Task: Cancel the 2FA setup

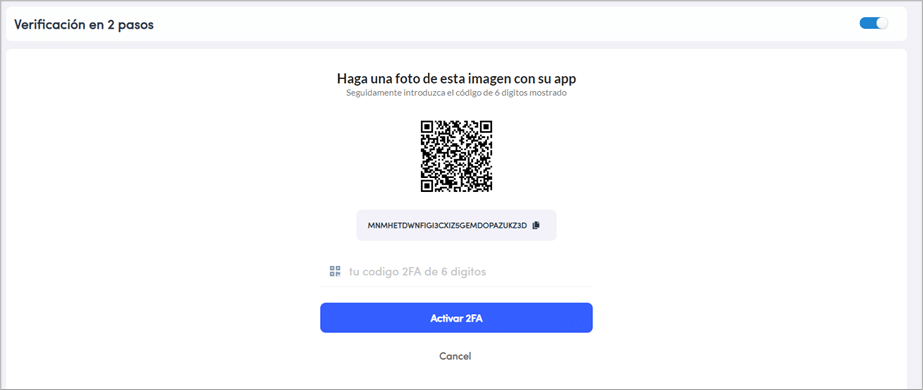Action: (455, 356)
